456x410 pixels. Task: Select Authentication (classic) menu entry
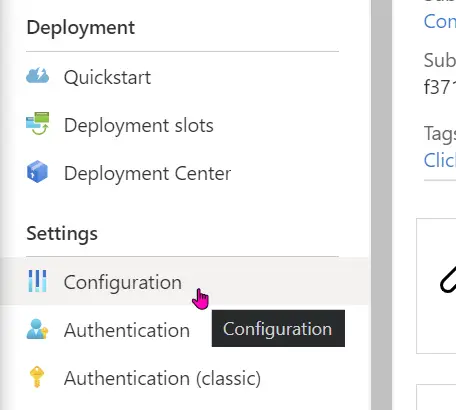185,378
